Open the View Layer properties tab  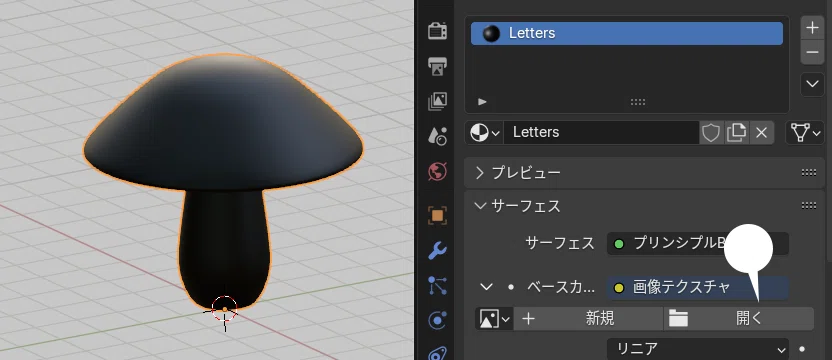437,101
